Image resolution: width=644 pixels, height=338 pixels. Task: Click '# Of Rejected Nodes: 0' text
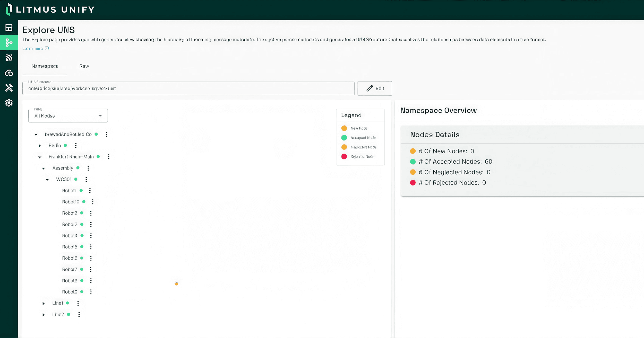(452, 183)
